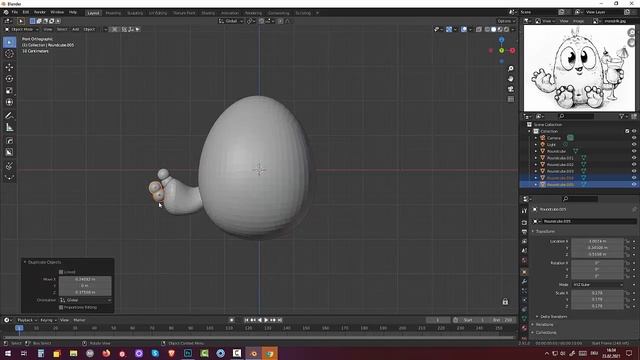
Task: Click the move view hand icon
Action: tap(511, 79)
